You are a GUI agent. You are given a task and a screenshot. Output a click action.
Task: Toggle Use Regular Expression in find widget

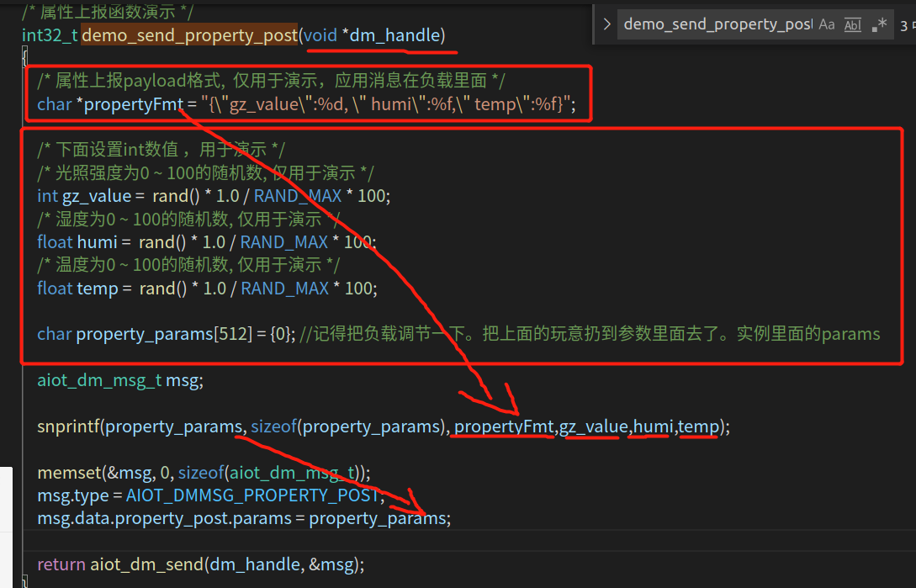pyautogui.click(x=879, y=24)
